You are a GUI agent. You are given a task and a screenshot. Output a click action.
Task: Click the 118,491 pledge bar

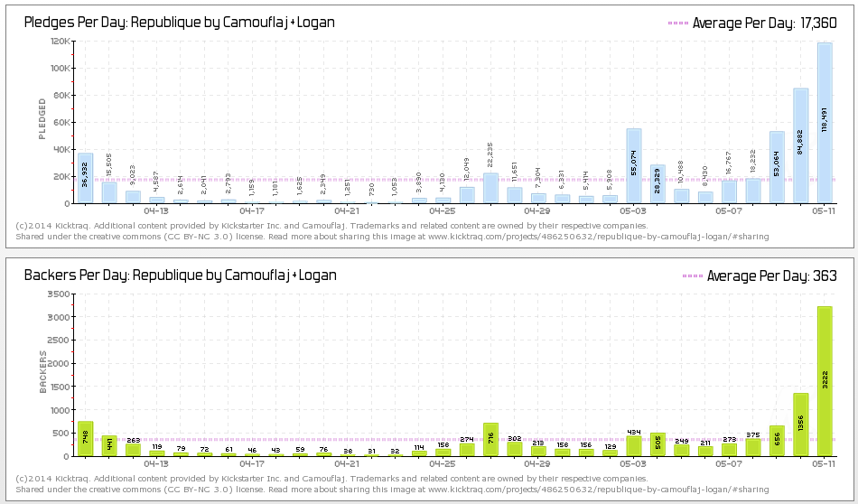point(825,123)
